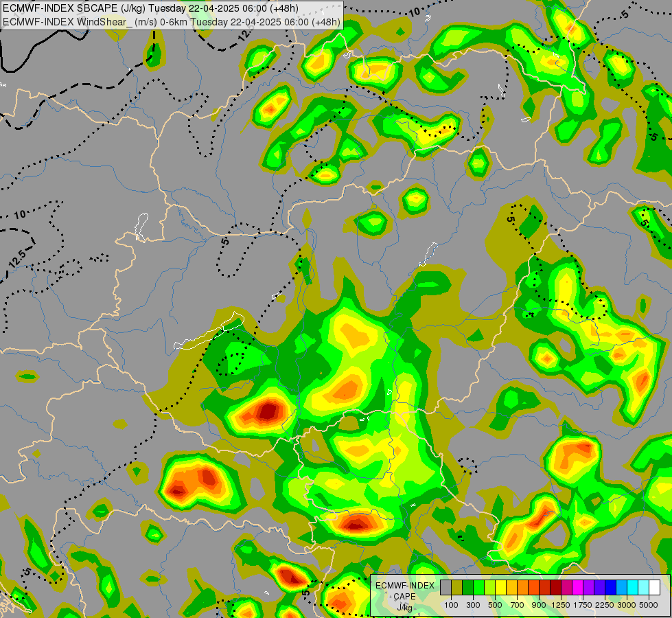Click the 500 legend value
Image resolution: width=672 pixels, height=618 pixels.
tap(495, 605)
